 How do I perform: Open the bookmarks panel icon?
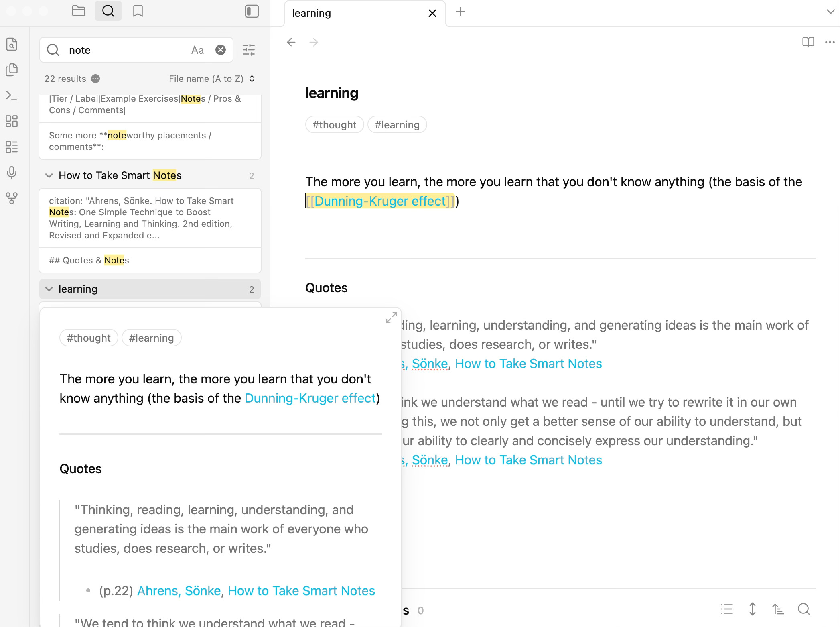coord(138,11)
